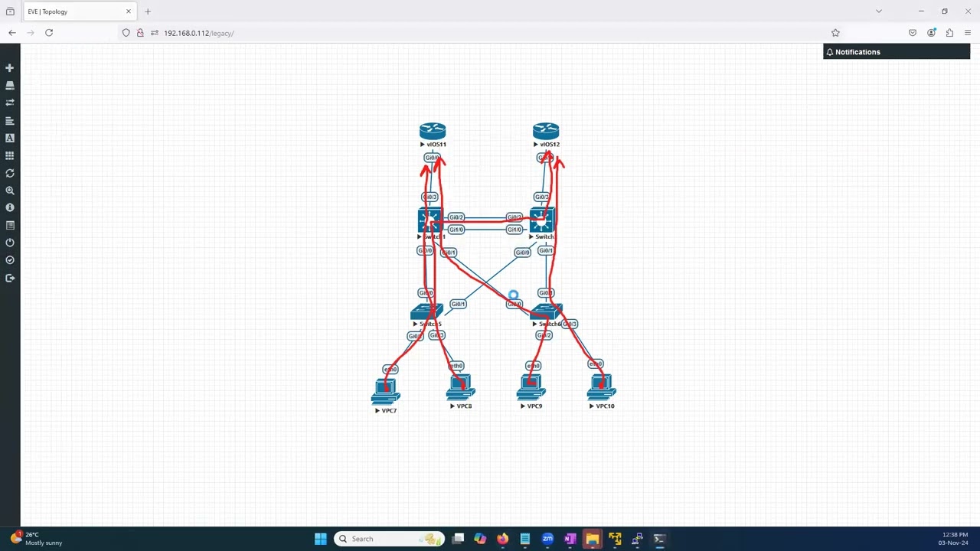Click the browser Back button
980x551 pixels.
coord(12,33)
